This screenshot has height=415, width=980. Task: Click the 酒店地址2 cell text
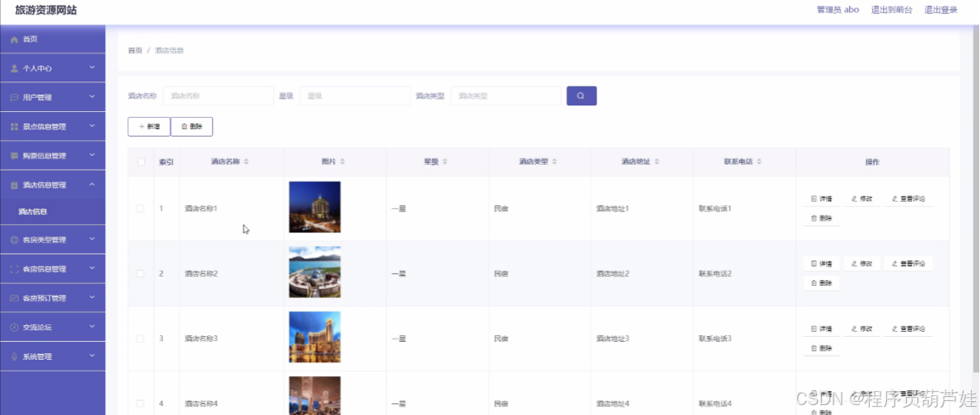click(612, 273)
